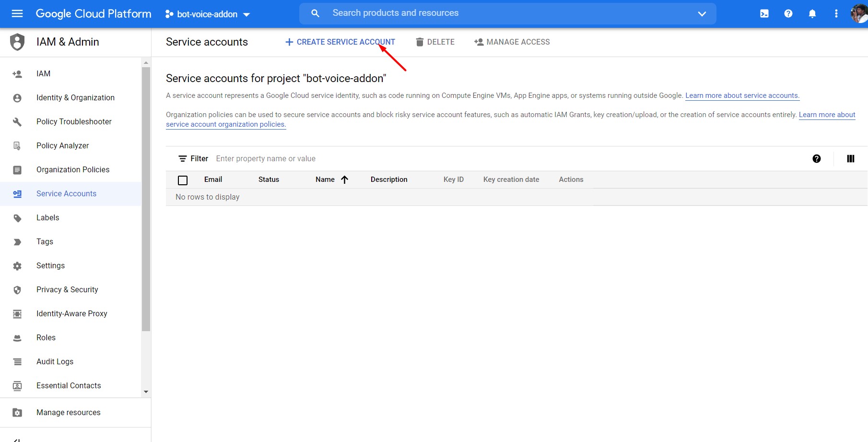The height and width of the screenshot is (442, 868).
Task: Click the Google Cloud Platform logo
Action: pyautogui.click(x=94, y=14)
